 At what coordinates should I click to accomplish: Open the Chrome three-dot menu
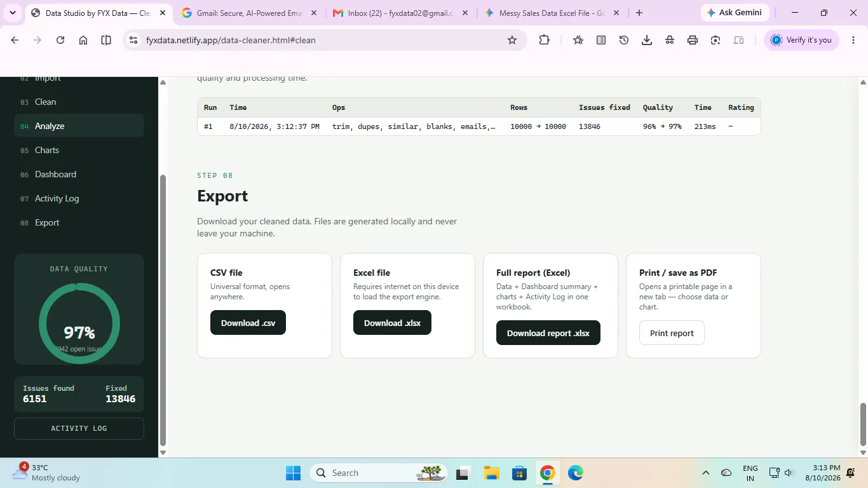[853, 40]
